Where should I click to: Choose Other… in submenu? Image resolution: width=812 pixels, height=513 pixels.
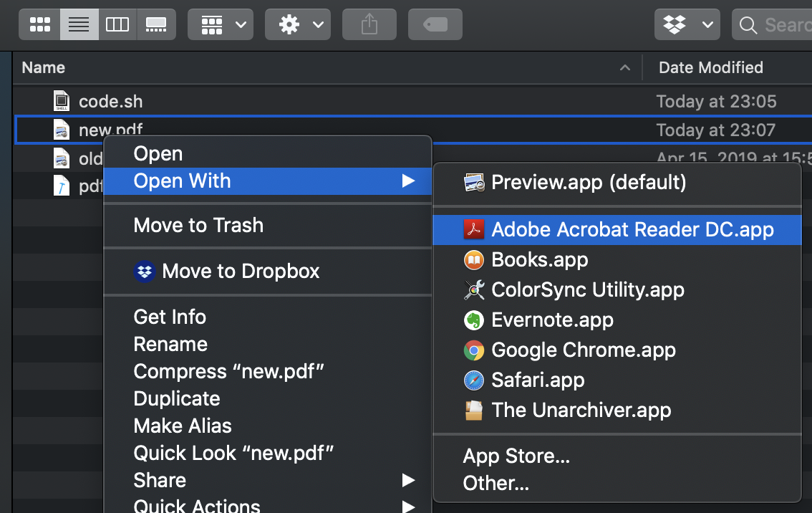click(617, 483)
